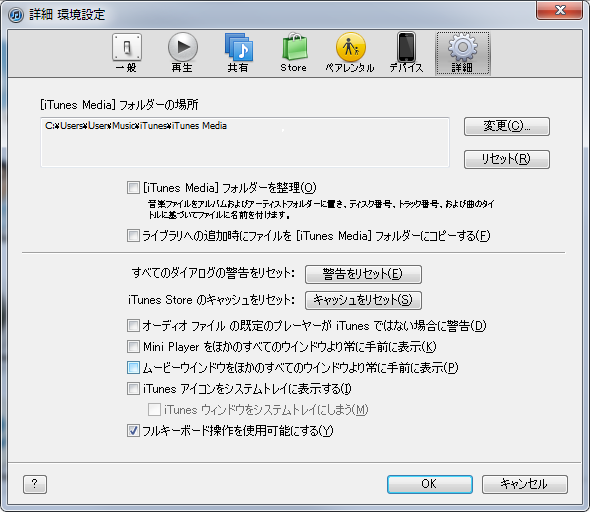Image resolution: width=590 pixels, height=512 pixels.
Task: Open the 再生 (Playback) preferences tab
Action: (x=182, y=53)
